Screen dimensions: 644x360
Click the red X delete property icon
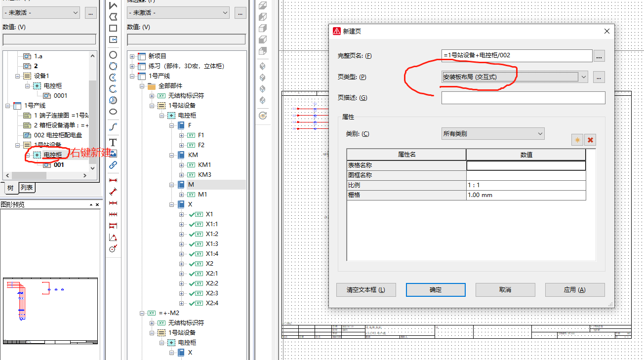tap(590, 140)
